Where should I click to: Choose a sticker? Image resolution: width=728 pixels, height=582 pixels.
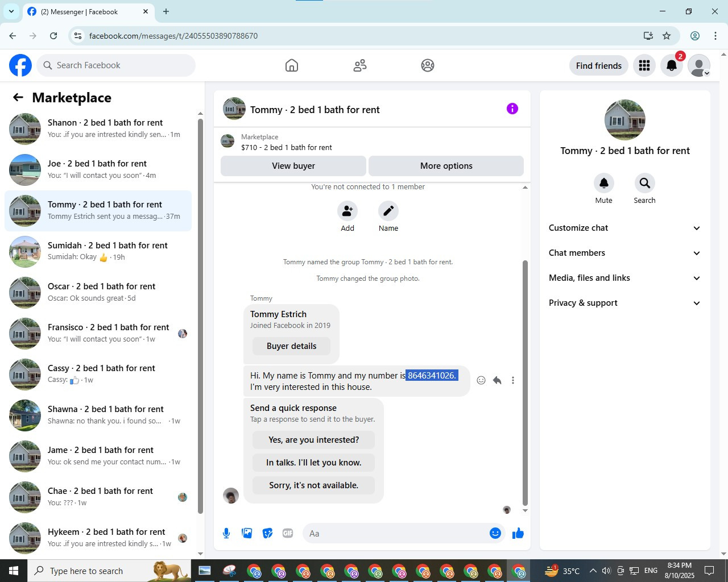pyautogui.click(x=267, y=533)
